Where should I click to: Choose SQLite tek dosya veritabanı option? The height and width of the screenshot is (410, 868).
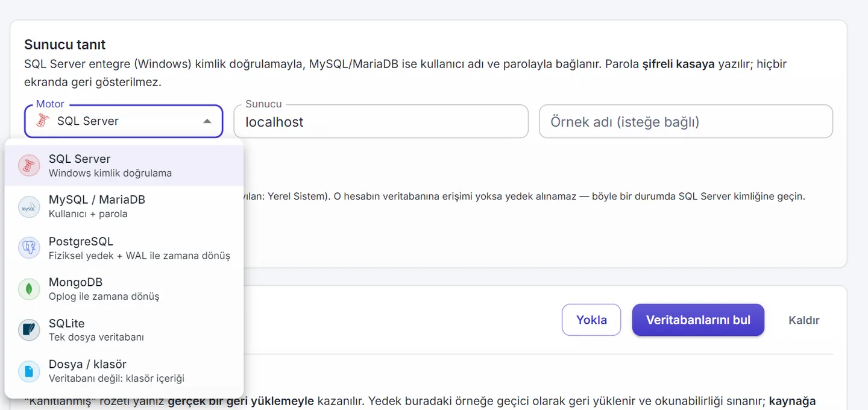[x=124, y=329]
